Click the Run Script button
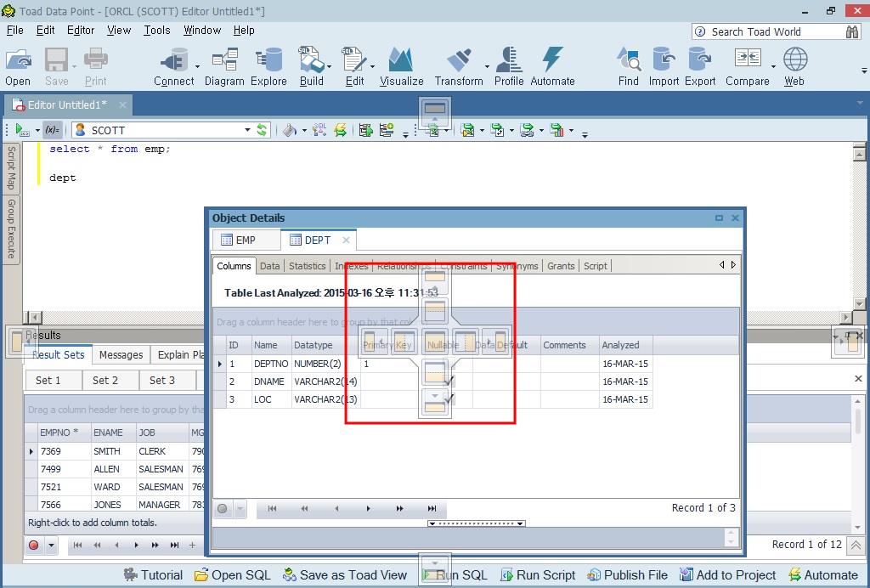This screenshot has height=588, width=870. [538, 575]
